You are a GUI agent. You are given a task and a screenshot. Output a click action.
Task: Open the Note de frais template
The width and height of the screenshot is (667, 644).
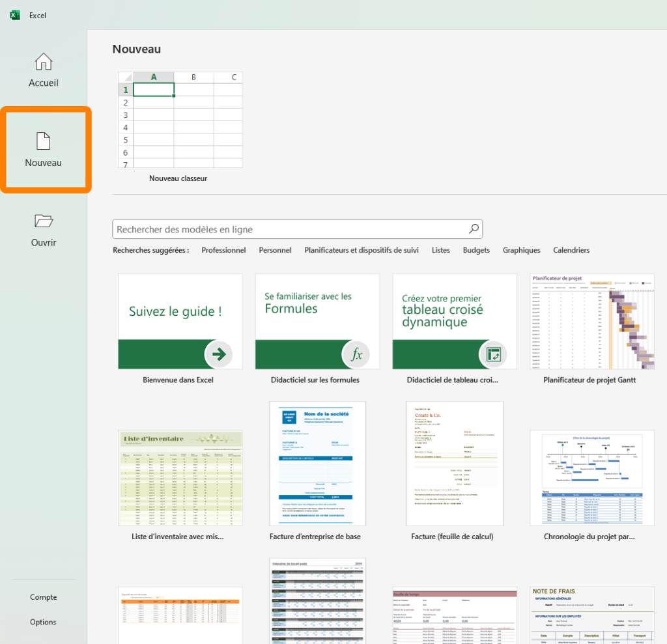[x=592, y=615]
